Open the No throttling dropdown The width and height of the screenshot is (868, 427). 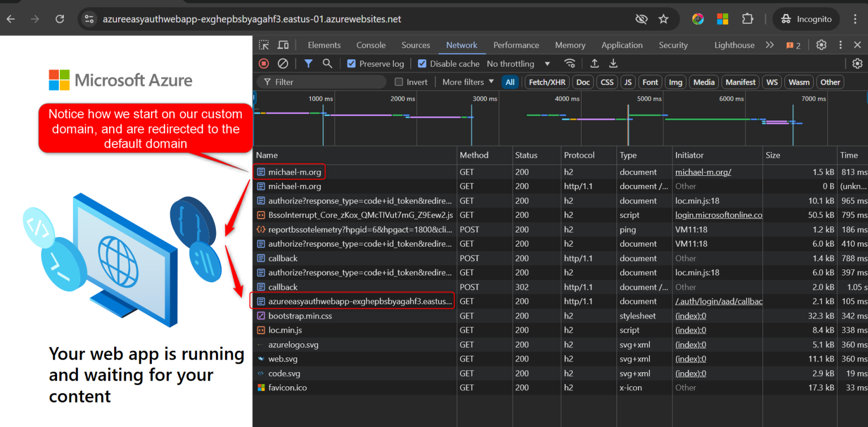518,64
